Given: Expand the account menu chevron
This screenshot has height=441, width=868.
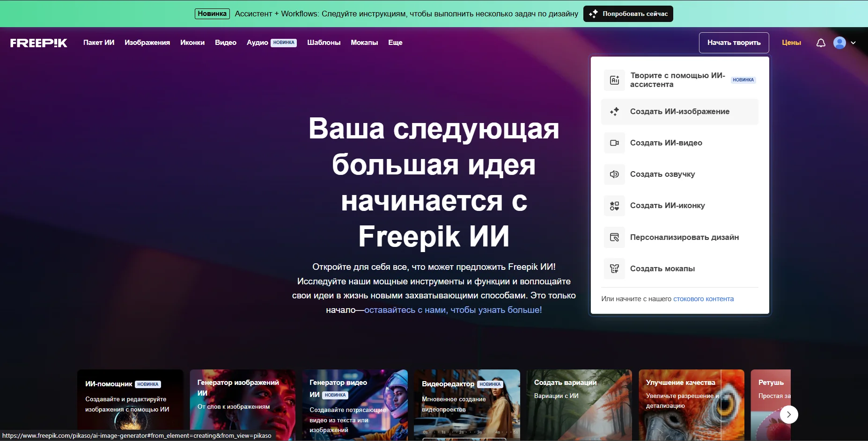Looking at the screenshot, I should pyautogui.click(x=853, y=43).
